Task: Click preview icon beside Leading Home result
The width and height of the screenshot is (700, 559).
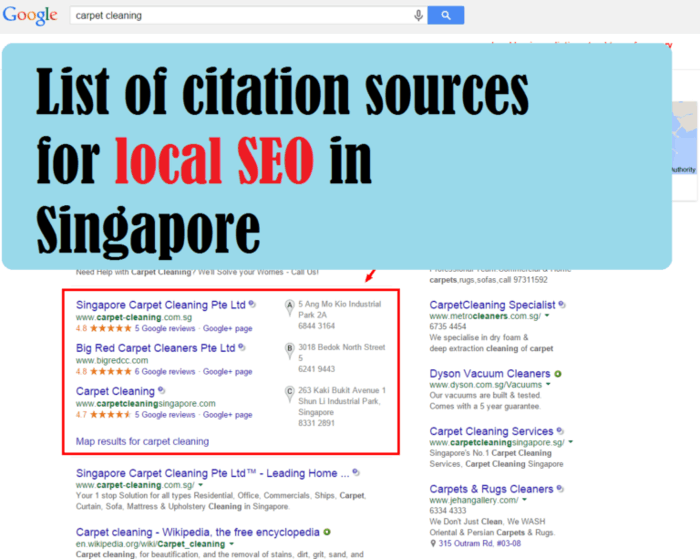Action: (356, 472)
